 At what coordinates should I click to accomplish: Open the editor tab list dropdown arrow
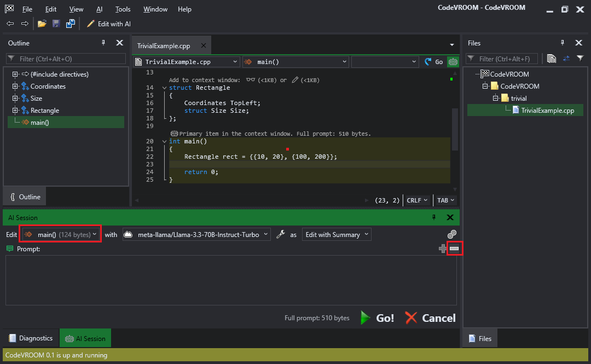tap(452, 45)
